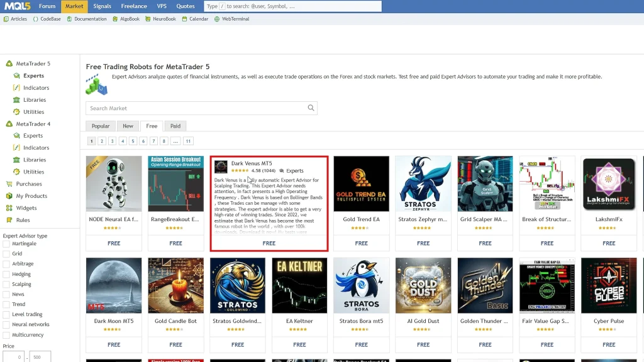Open the Purchases cart icon in sidebar

(x=9, y=184)
